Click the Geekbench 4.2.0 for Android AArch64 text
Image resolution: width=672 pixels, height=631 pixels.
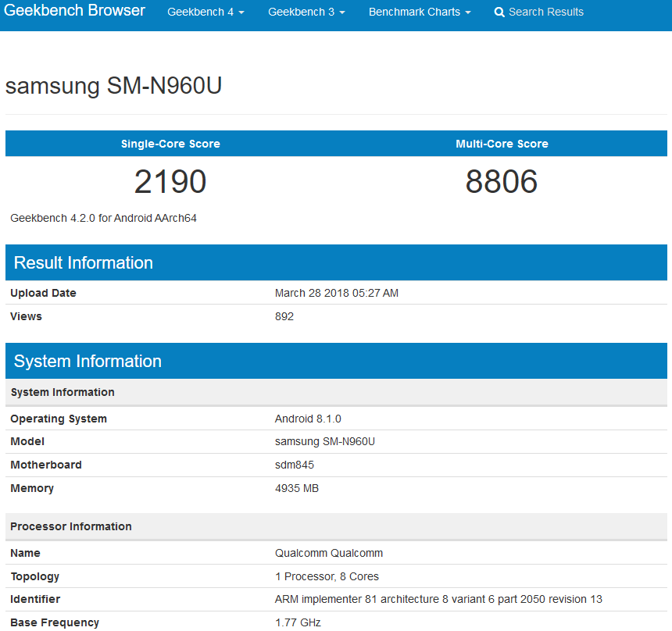[103, 218]
